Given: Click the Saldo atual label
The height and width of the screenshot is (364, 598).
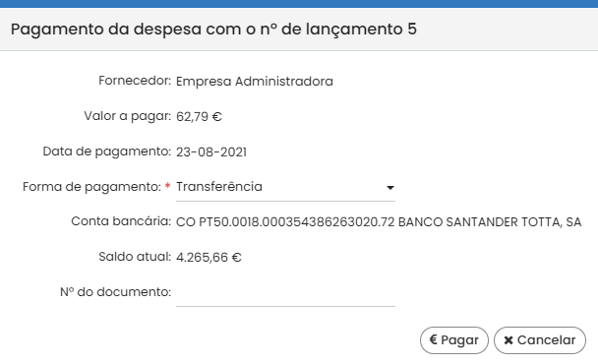Looking at the screenshot, I should tap(135, 257).
